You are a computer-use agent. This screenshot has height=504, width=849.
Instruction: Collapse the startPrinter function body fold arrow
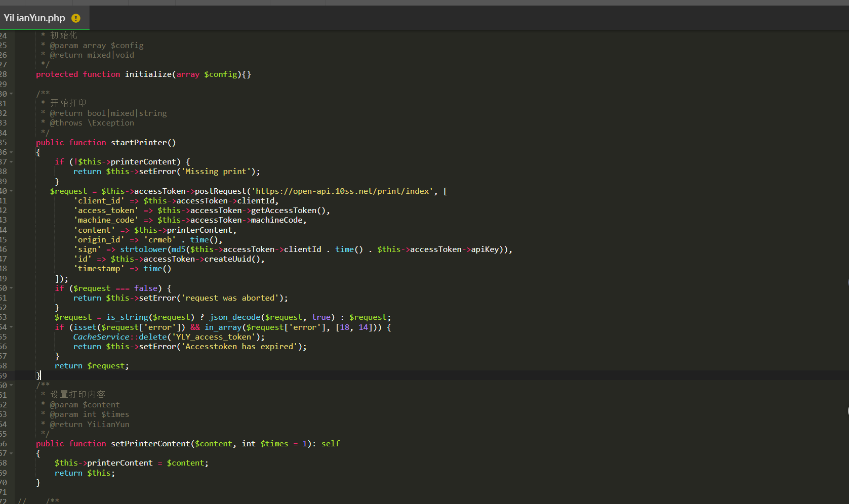[11, 152]
